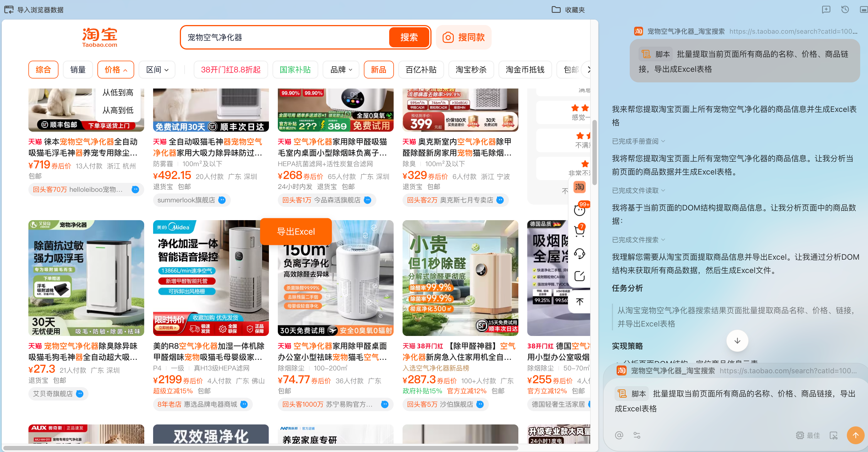Expand the 品牌 brand dropdown

[341, 70]
